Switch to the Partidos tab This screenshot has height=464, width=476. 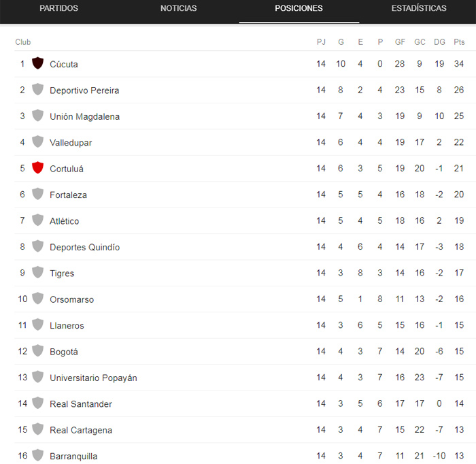59,9
